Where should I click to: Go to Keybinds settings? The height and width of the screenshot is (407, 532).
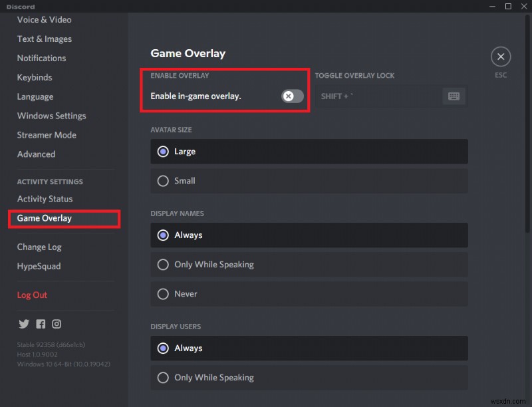click(x=35, y=77)
